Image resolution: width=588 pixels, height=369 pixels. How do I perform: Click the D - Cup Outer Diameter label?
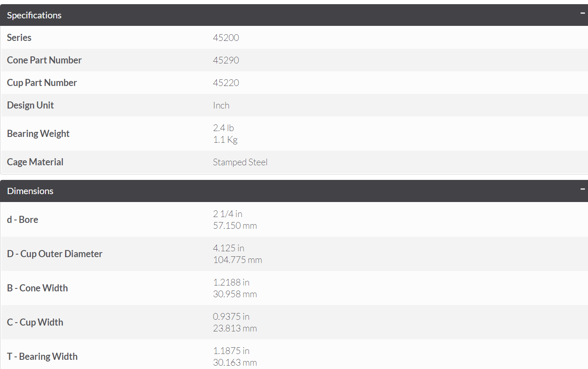55,254
